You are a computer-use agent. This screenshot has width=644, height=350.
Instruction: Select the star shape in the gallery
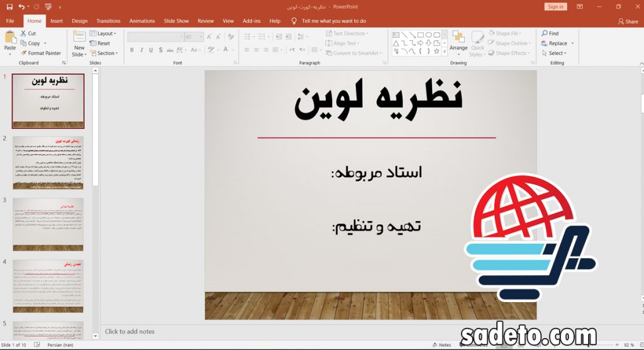tap(436, 52)
